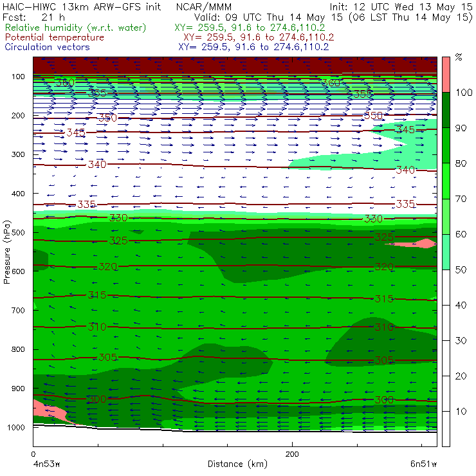The image size is (476, 476).
Task: Click the 'Distance (km)' horizontal axis title
Action: (x=237, y=464)
